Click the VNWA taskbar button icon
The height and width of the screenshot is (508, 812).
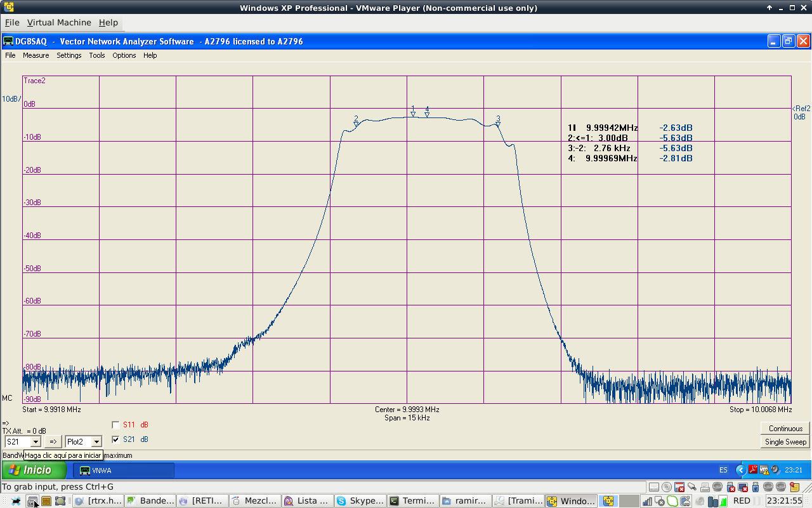click(85, 471)
